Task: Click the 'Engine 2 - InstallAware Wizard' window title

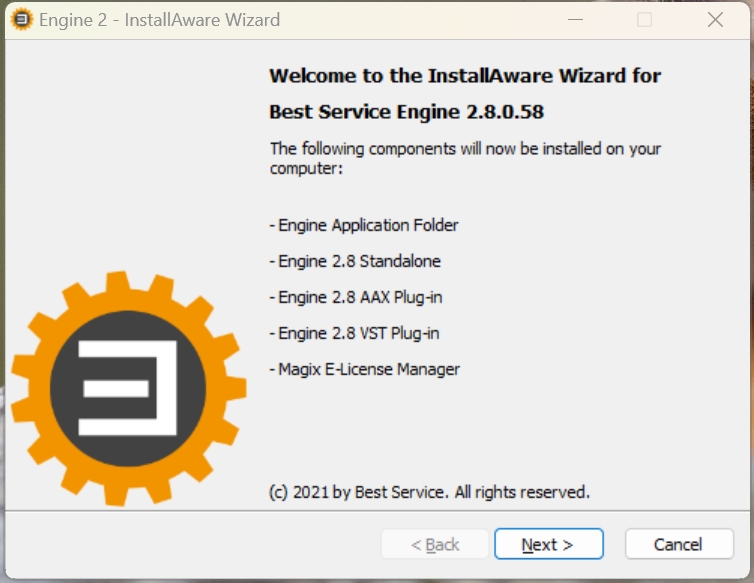Action: [159, 20]
